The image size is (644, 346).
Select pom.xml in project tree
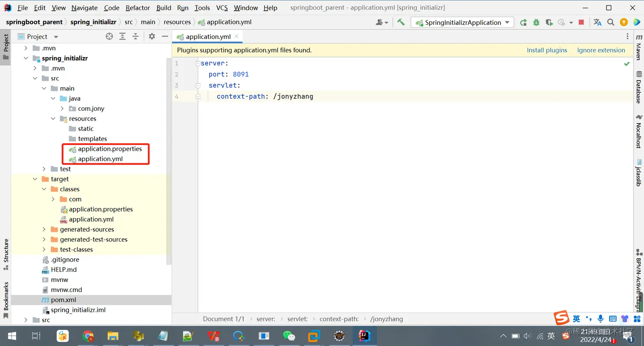pos(63,300)
